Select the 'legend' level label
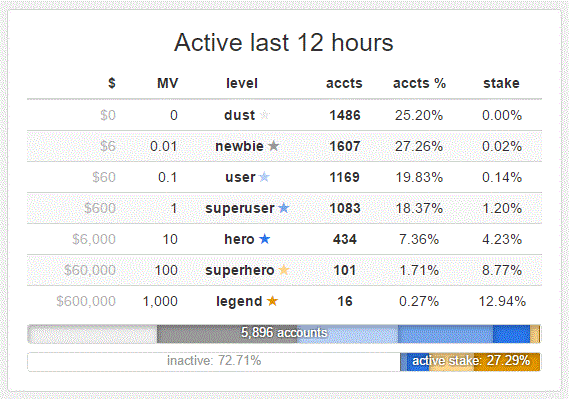Image resolution: width=569 pixels, height=399 pixels. tap(239, 301)
